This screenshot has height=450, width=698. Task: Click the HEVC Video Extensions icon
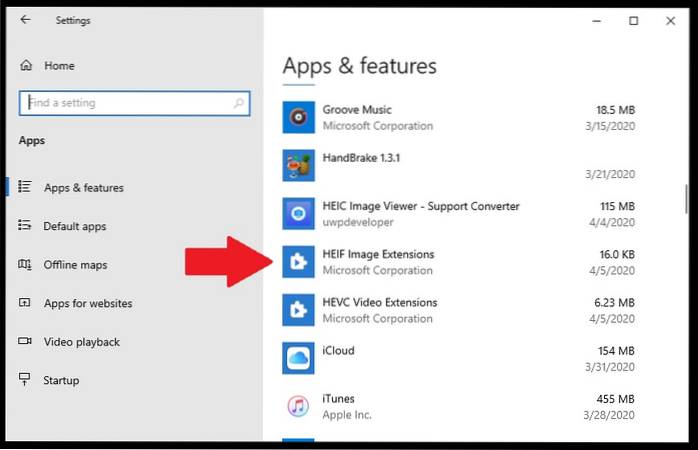(299, 310)
